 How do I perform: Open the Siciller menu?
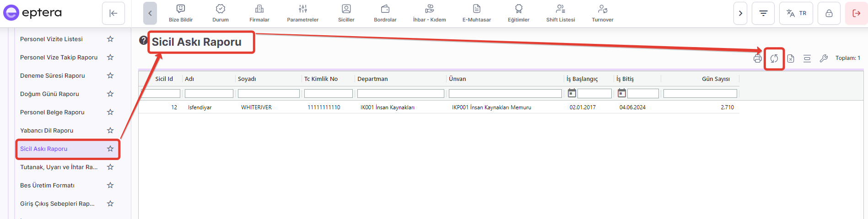tap(346, 13)
